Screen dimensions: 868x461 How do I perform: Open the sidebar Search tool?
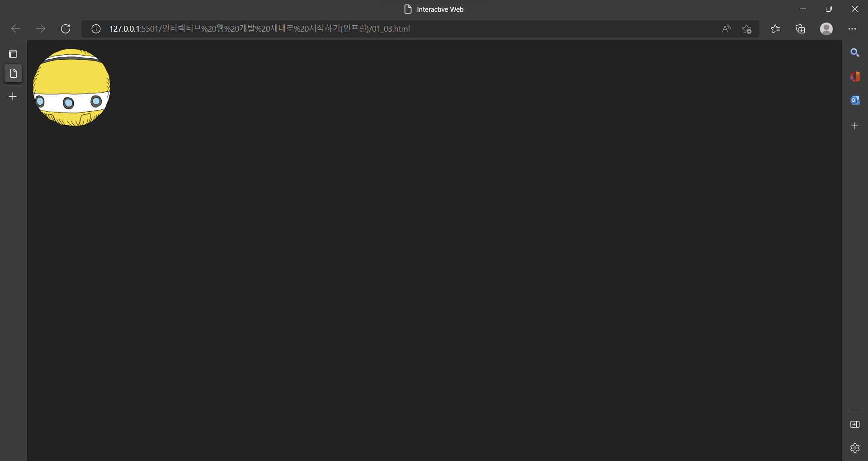point(855,53)
